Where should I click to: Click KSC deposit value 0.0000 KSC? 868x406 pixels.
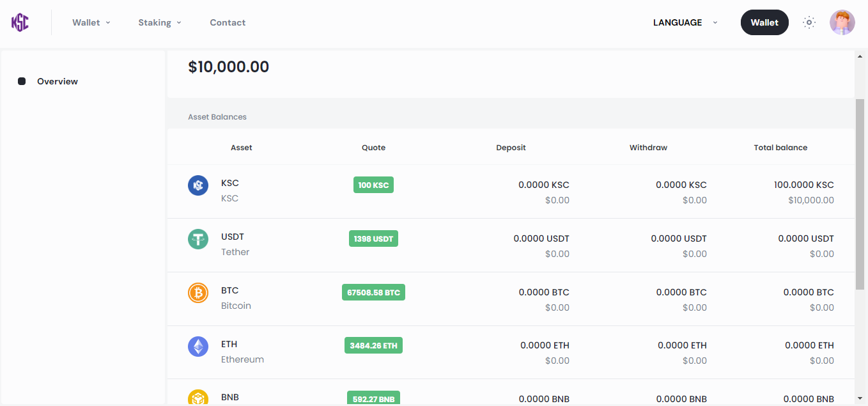click(x=544, y=185)
